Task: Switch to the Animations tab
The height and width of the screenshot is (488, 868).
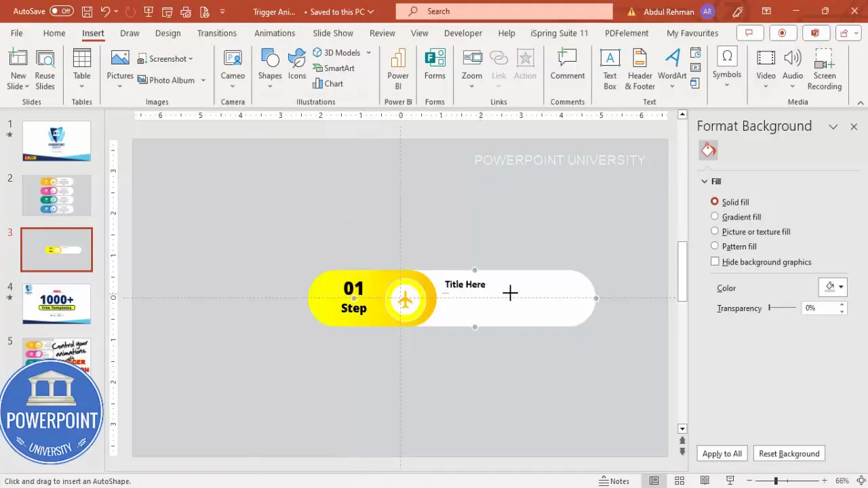Action: [275, 33]
